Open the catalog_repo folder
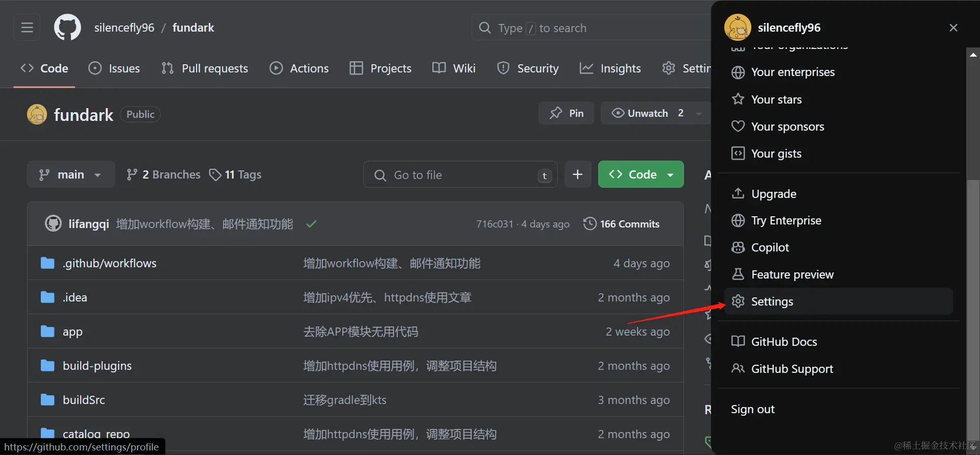 click(96, 434)
